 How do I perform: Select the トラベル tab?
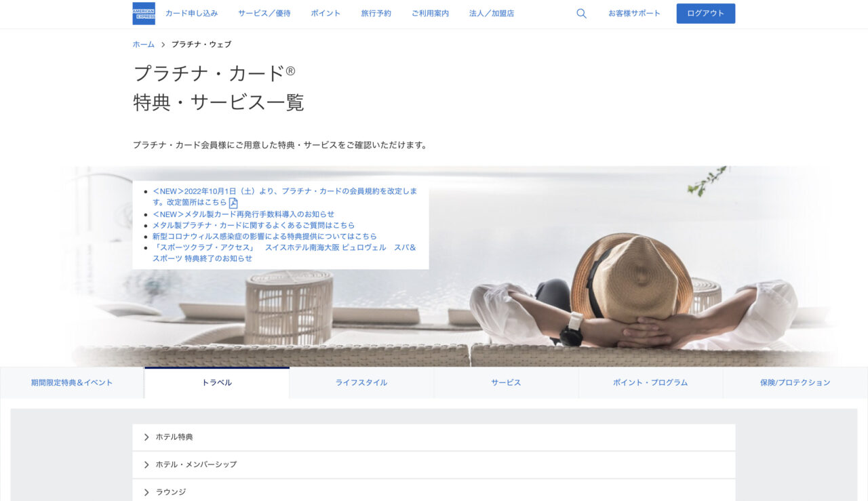217,382
